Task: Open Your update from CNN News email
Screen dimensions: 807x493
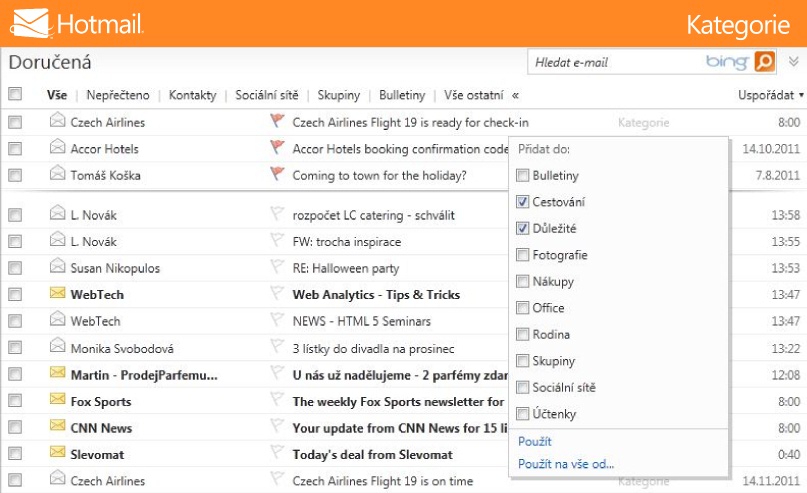Action: coord(400,428)
